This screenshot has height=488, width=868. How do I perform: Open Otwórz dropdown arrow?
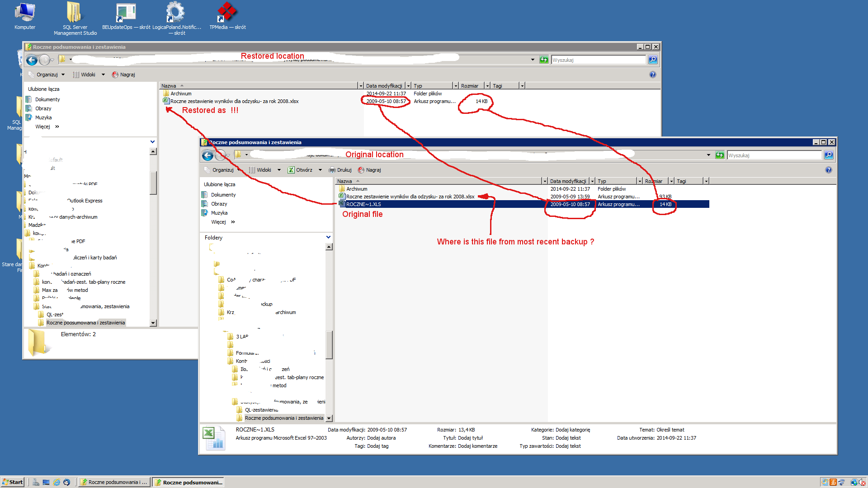pyautogui.click(x=320, y=170)
